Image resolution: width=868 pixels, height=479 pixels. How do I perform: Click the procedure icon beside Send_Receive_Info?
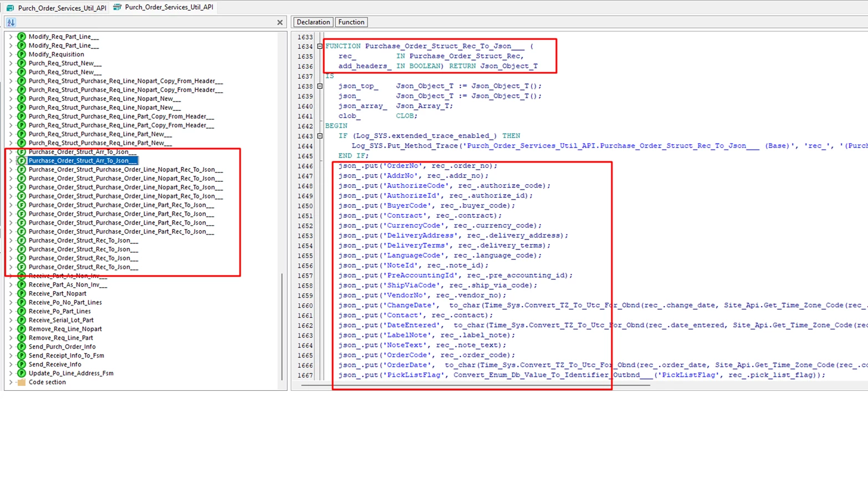22,364
